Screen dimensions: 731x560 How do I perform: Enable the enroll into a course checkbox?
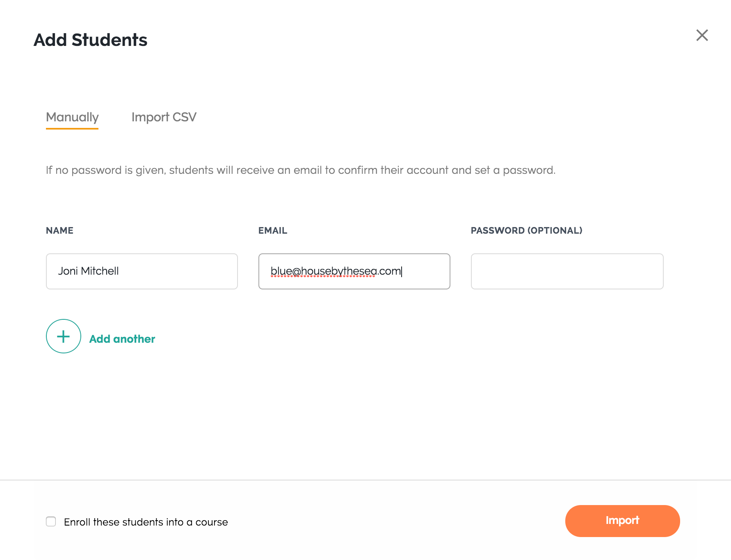[x=51, y=521]
